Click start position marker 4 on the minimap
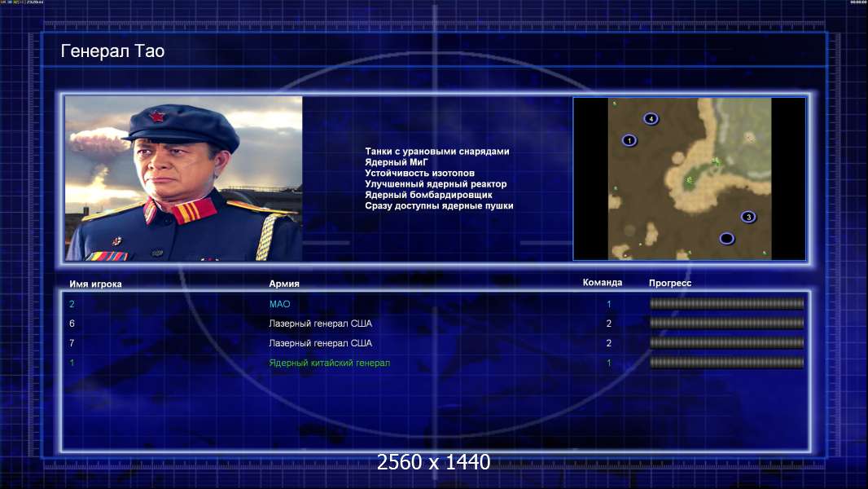The image size is (868, 489). tap(651, 118)
